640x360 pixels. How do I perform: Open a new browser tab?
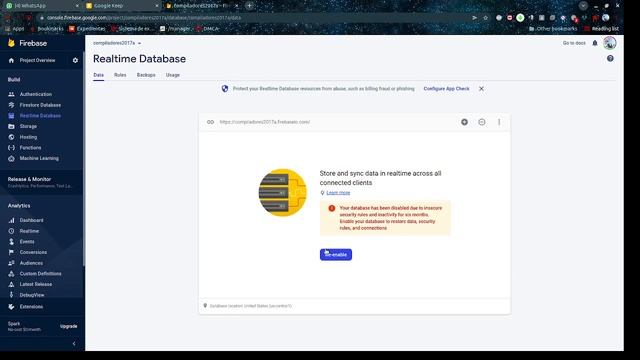pyautogui.click(x=249, y=6)
